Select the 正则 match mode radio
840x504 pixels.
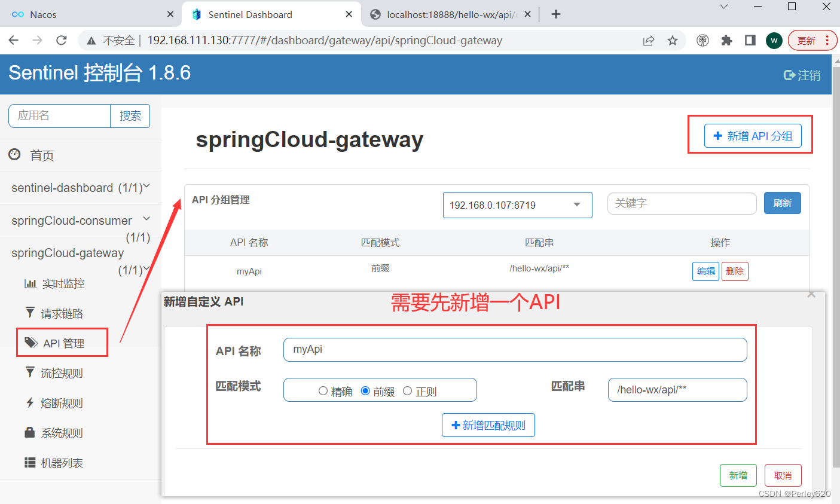(408, 391)
